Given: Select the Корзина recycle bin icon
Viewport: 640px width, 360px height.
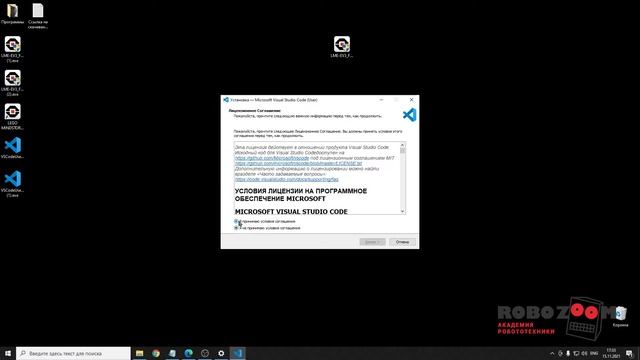Looking at the screenshot, I should pos(620,316).
